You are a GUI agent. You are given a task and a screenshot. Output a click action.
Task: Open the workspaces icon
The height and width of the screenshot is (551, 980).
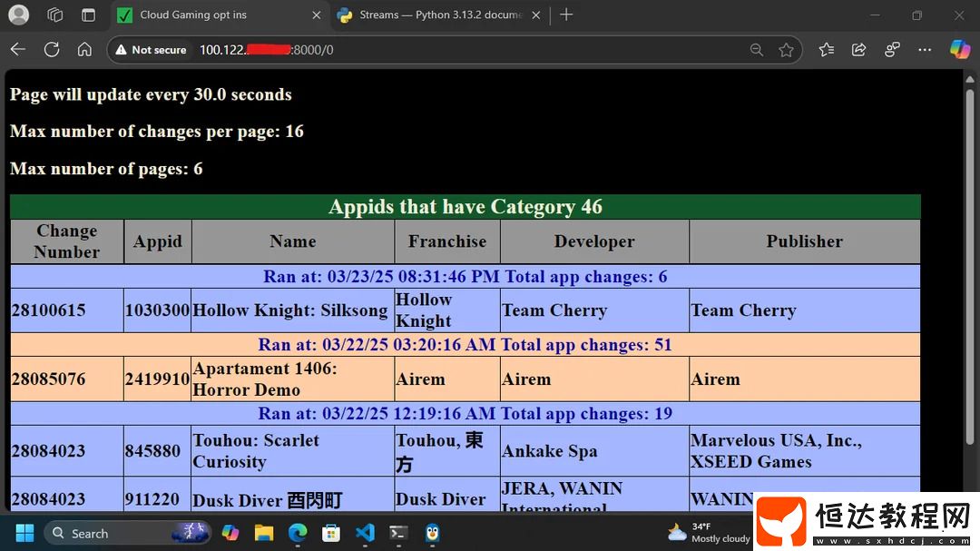click(x=55, y=15)
